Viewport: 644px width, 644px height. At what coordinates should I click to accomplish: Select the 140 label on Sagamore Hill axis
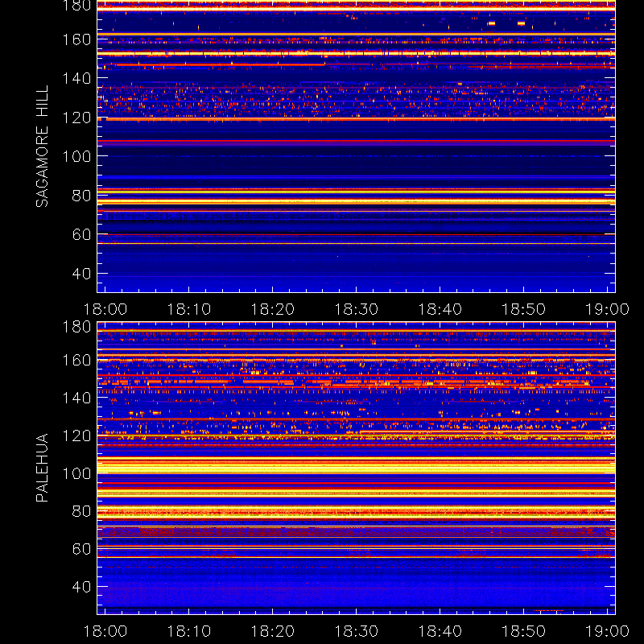pos(76,78)
